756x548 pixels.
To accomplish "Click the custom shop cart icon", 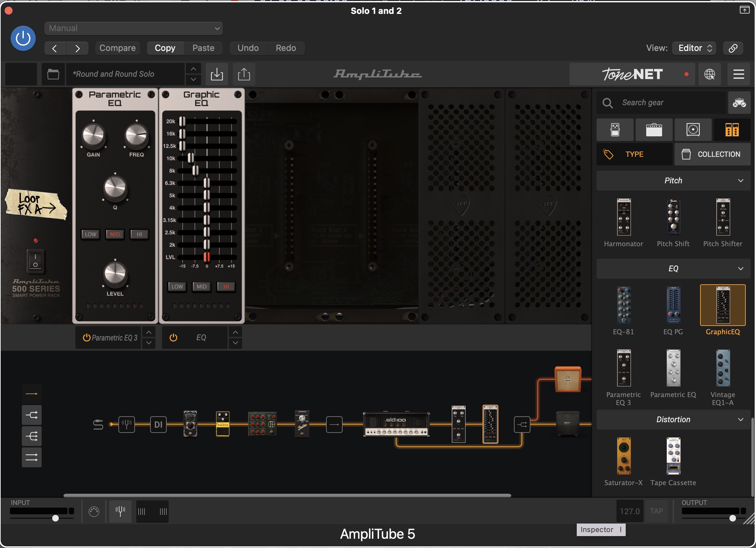I will tap(739, 103).
